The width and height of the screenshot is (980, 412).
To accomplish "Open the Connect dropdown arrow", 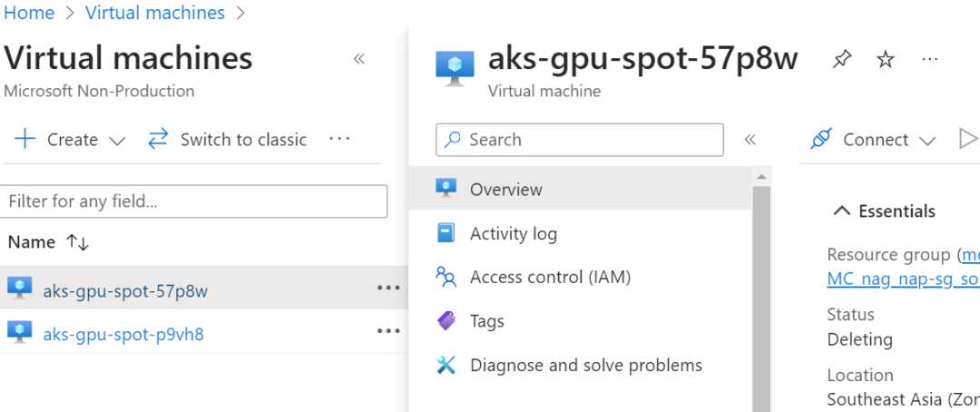I will pos(927,141).
